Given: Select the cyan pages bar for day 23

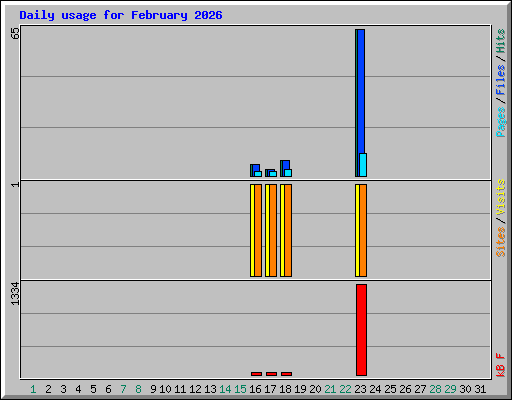Looking at the screenshot, I should point(363,165).
